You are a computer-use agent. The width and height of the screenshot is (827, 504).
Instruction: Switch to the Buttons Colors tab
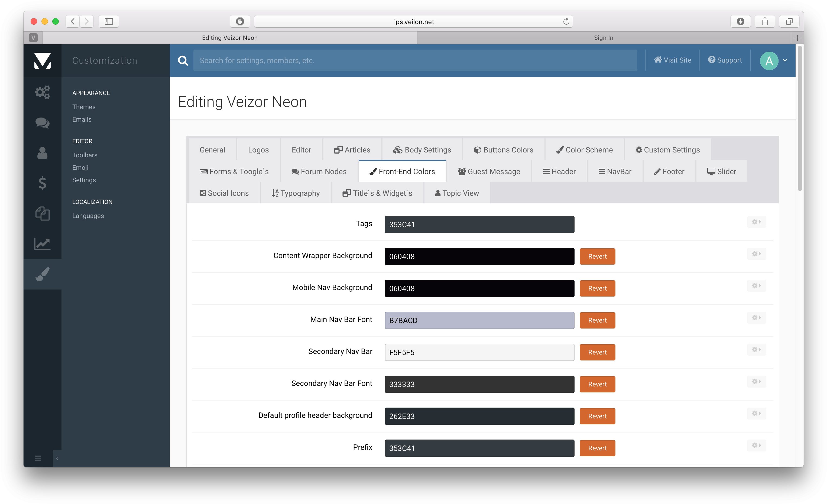click(x=503, y=150)
